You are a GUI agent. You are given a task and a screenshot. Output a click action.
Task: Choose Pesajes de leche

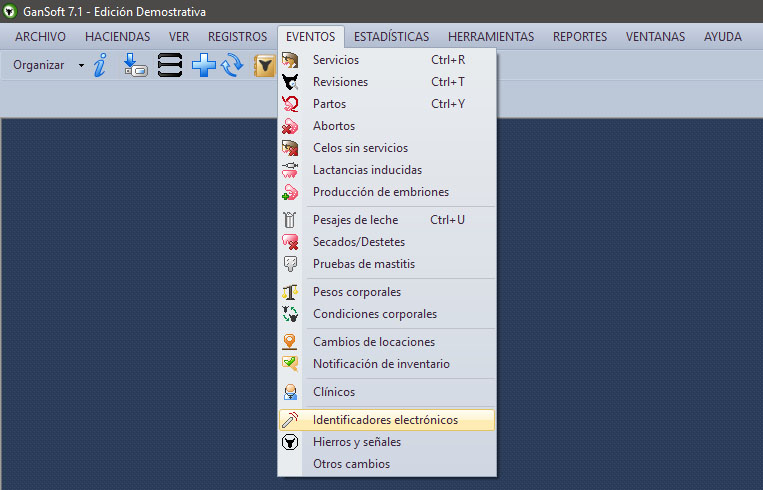pos(387,220)
